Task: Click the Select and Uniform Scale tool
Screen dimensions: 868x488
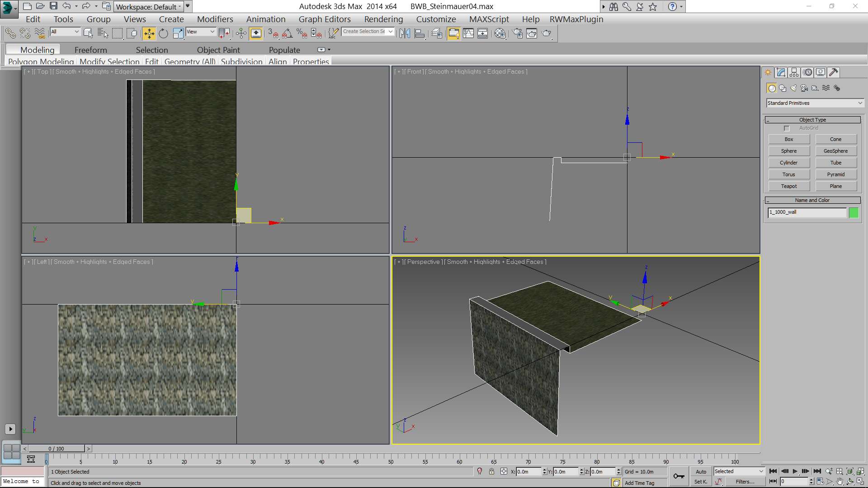Action: click(178, 33)
